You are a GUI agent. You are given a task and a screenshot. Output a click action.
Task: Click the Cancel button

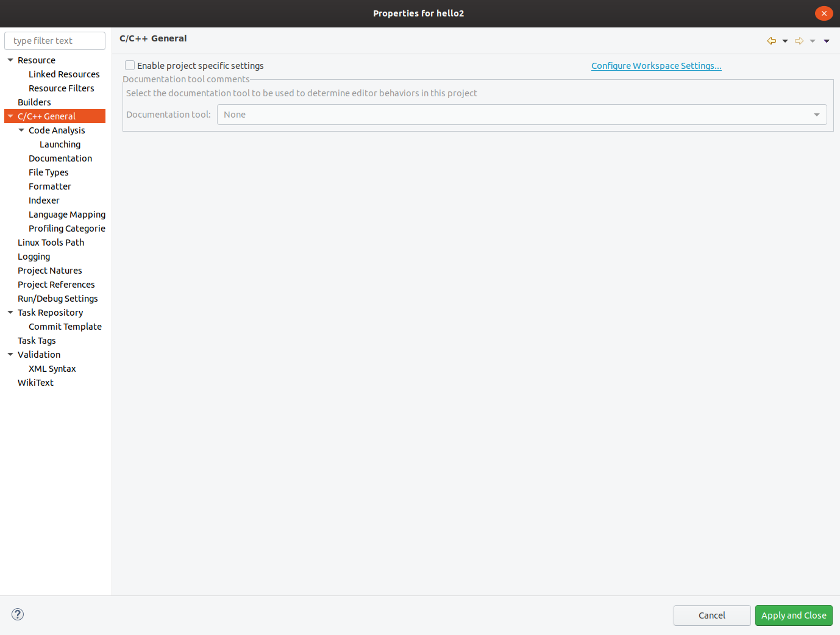click(712, 615)
